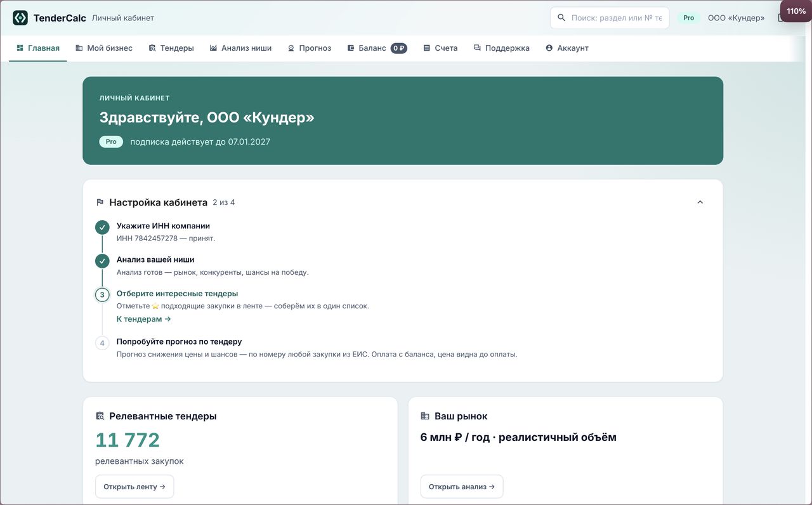Switch to the Анализ ниши tab
This screenshot has height=505, width=812.
point(240,48)
